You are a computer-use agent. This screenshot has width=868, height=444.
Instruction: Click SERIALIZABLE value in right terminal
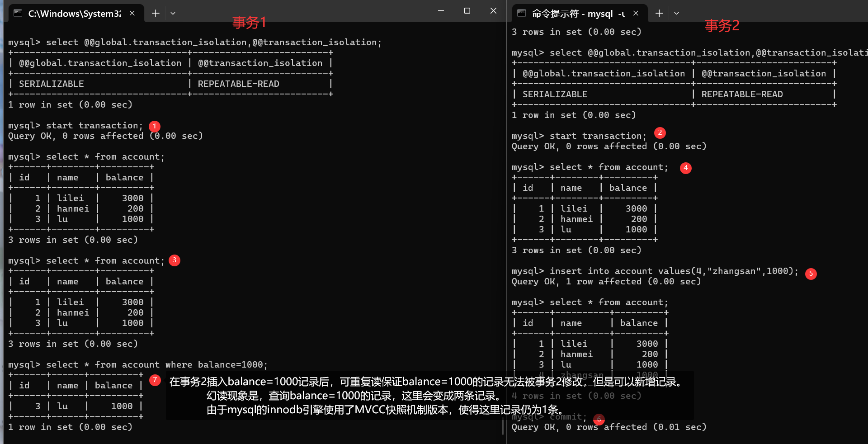555,94
